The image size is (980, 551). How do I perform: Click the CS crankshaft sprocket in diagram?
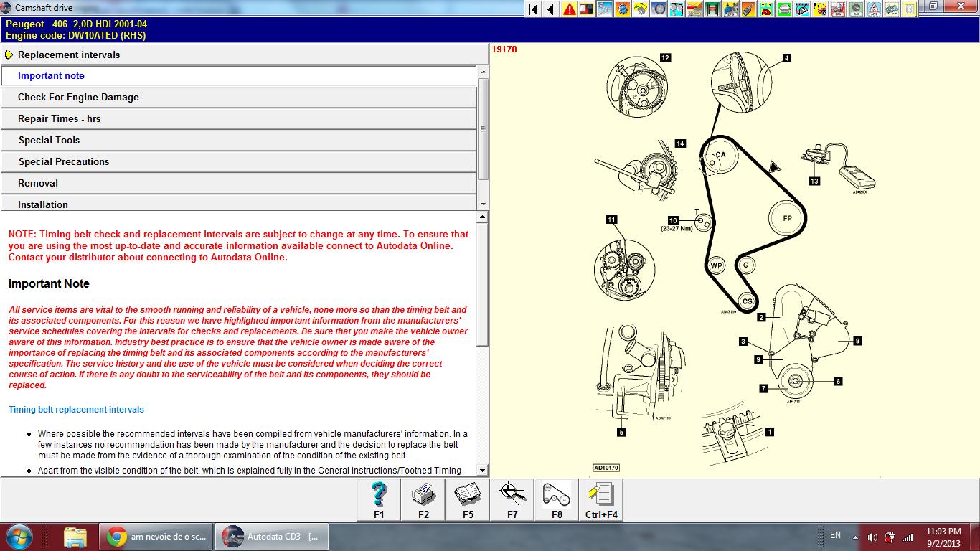747,301
